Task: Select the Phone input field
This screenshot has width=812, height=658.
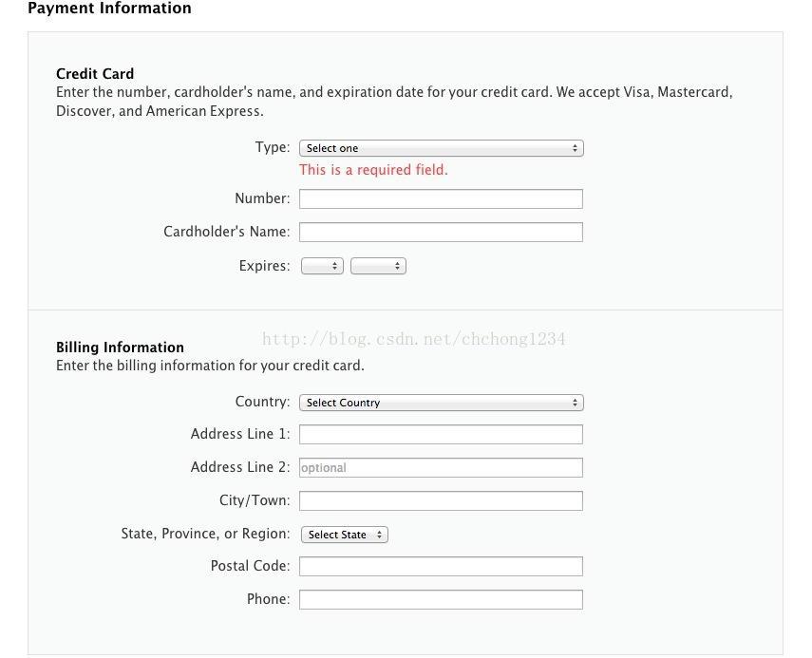Action: [x=441, y=599]
